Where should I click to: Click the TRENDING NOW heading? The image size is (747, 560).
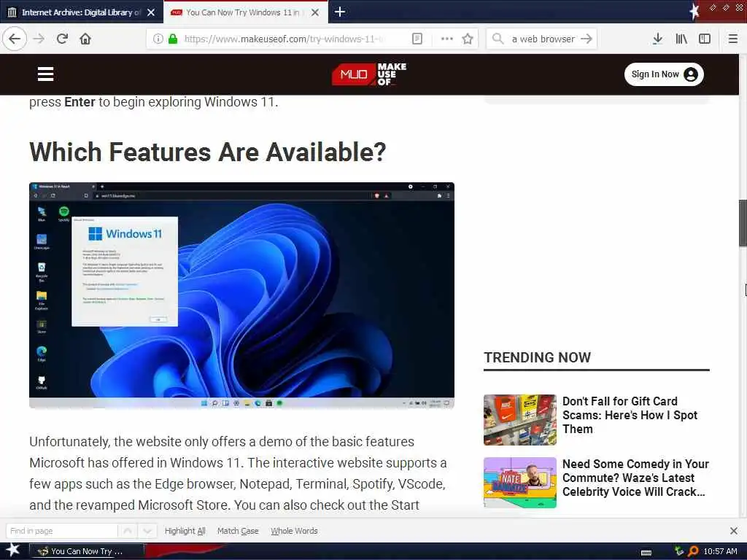click(538, 357)
